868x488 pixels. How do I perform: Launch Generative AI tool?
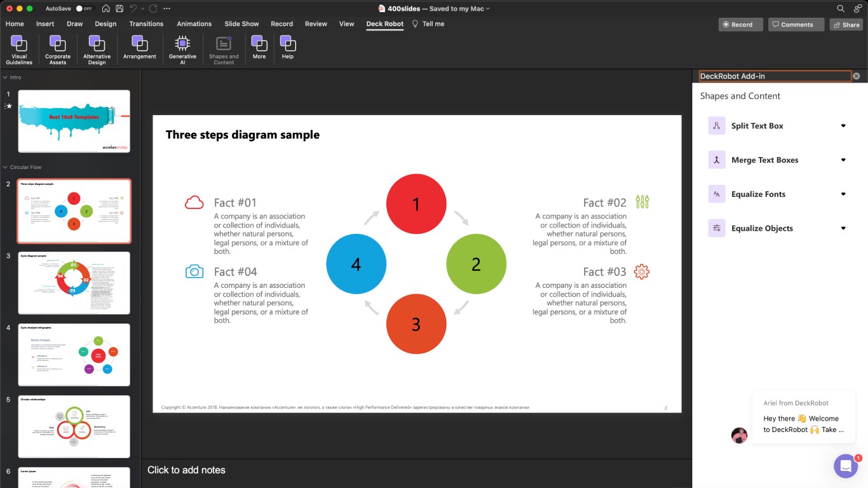click(182, 50)
